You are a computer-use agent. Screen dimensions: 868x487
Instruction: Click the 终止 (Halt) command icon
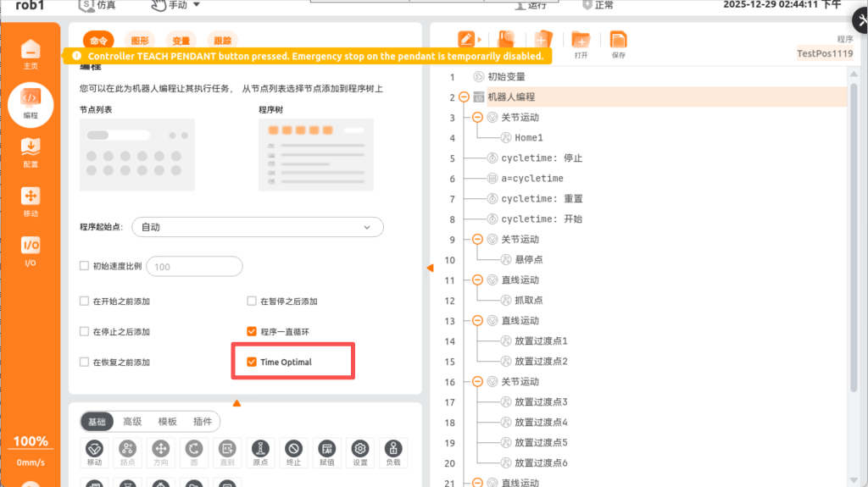coord(293,450)
